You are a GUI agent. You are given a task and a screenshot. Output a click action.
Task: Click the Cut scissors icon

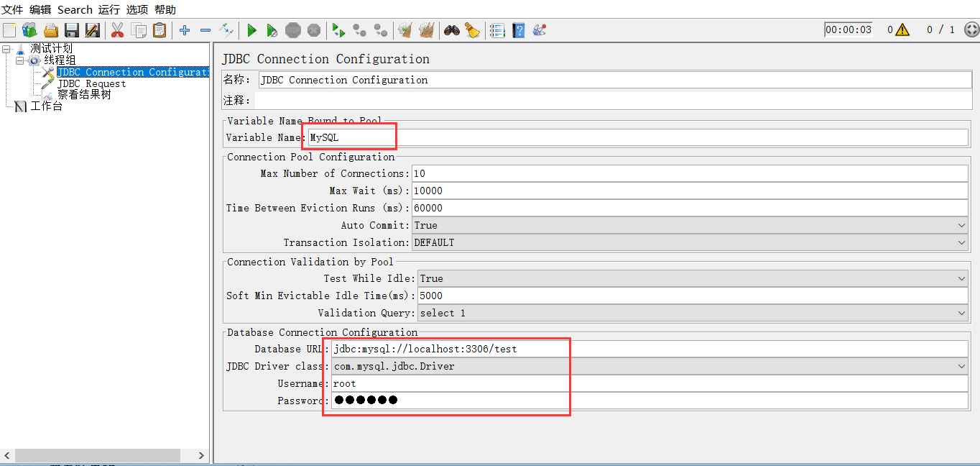118,30
